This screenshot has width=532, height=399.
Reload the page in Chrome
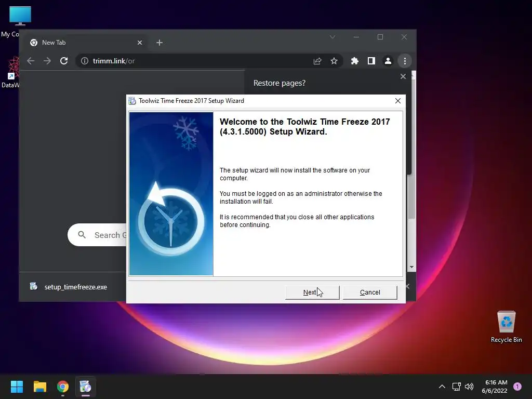(x=64, y=61)
